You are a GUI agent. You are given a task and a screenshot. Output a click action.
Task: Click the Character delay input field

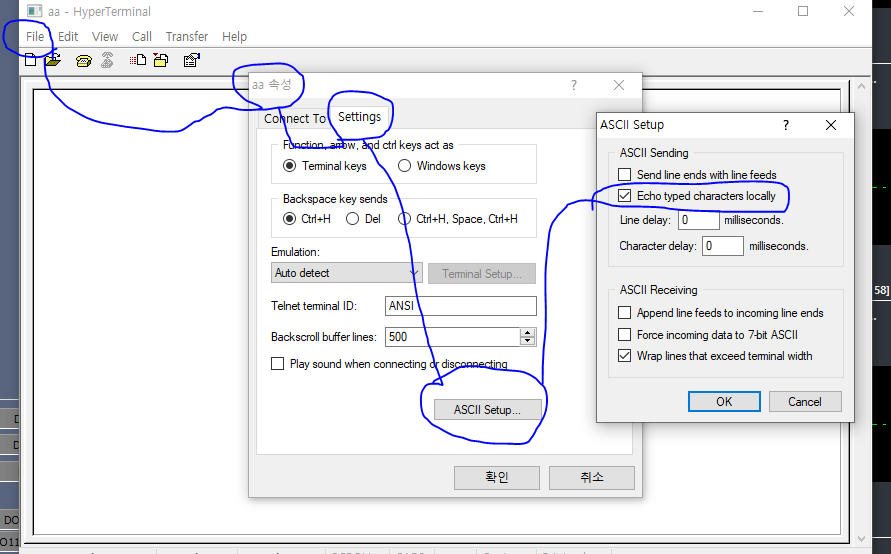click(x=722, y=246)
